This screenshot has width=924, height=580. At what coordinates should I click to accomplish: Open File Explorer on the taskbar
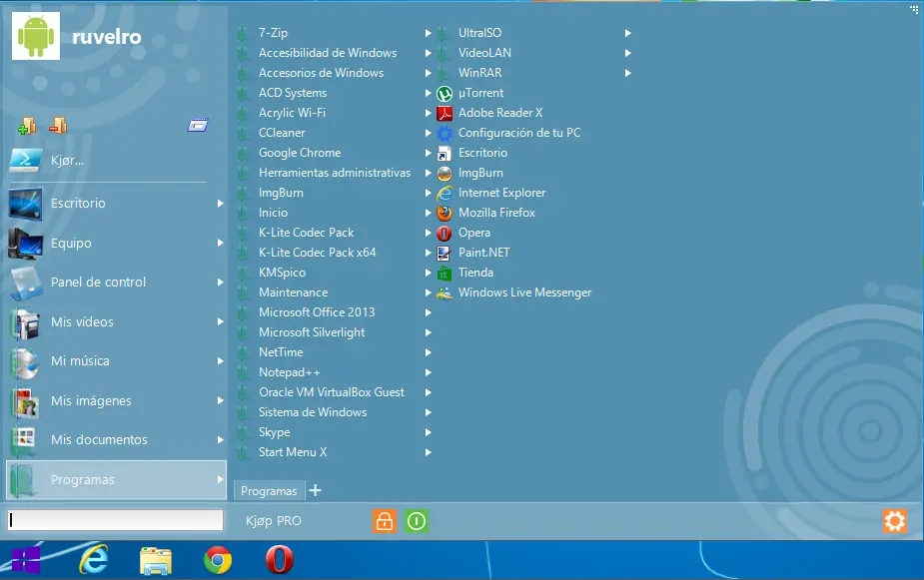coord(156,560)
